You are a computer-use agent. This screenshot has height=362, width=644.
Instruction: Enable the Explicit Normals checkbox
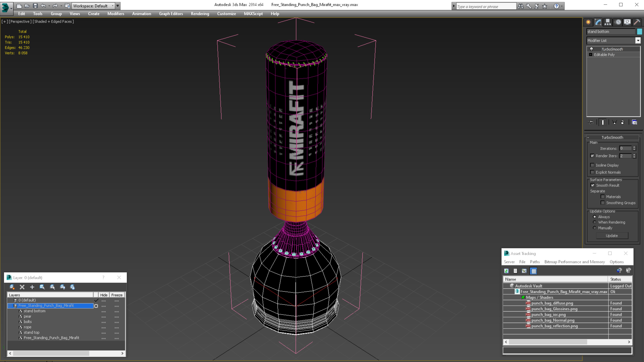point(592,172)
